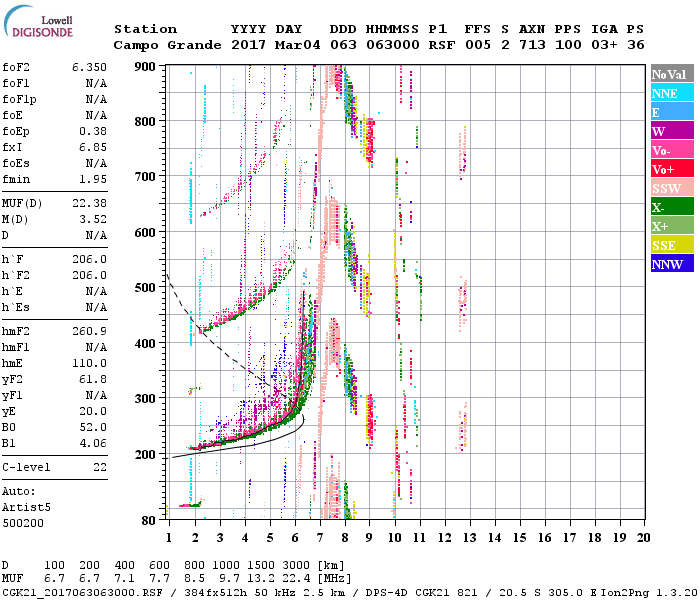This screenshot has height=600, width=700.
Task: Choose the X- dark green legend swatch
Action: [x=671, y=207]
